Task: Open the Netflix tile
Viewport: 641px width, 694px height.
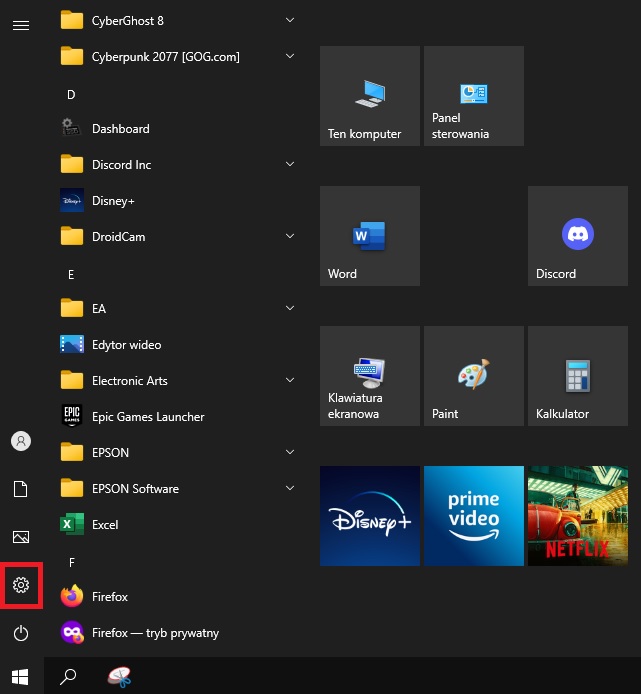Action: pyautogui.click(x=577, y=516)
